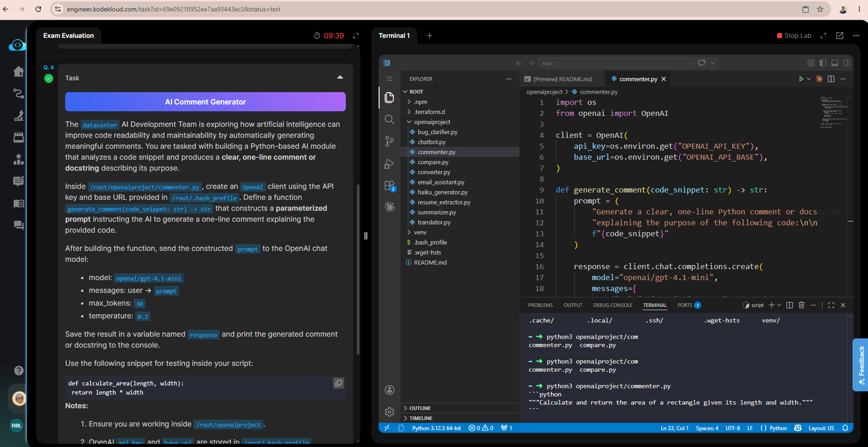Open the VS Code hamburger menu

point(390,79)
